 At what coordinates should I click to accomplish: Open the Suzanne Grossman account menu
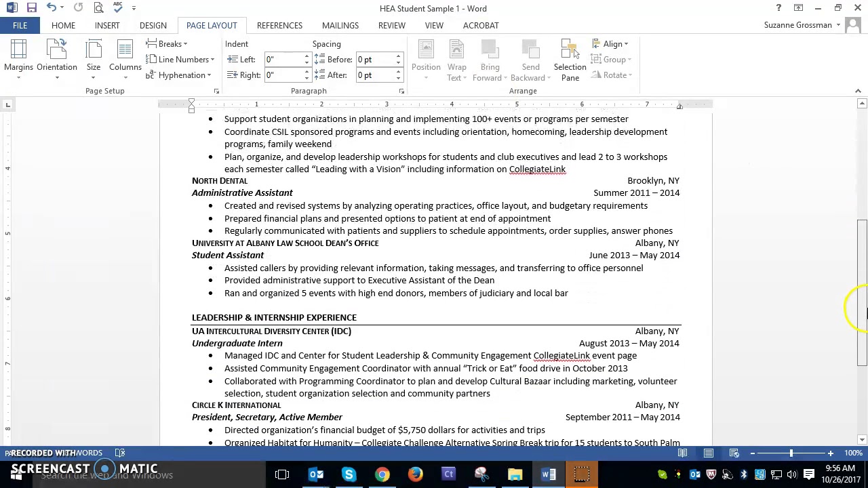(802, 25)
